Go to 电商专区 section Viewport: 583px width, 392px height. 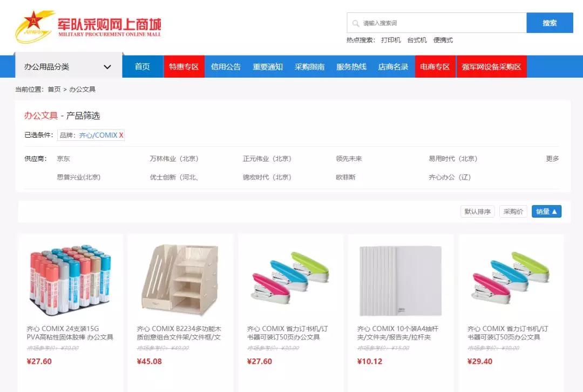(435, 67)
